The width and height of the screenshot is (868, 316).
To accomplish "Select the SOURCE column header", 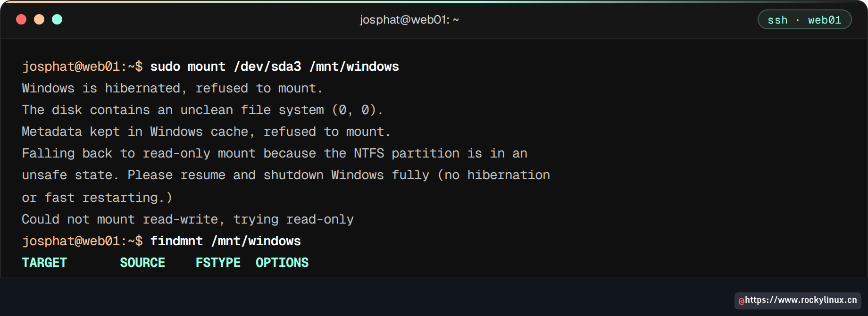I will (x=142, y=263).
